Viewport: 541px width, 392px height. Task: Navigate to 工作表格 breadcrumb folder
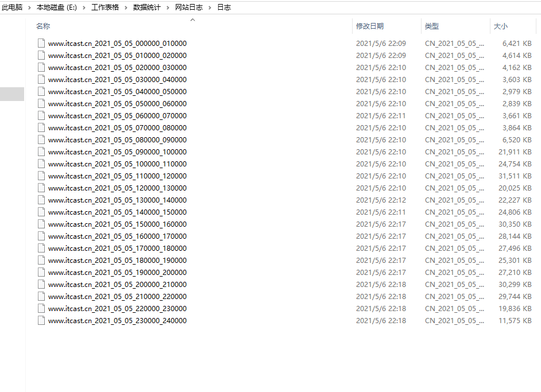pos(105,7)
